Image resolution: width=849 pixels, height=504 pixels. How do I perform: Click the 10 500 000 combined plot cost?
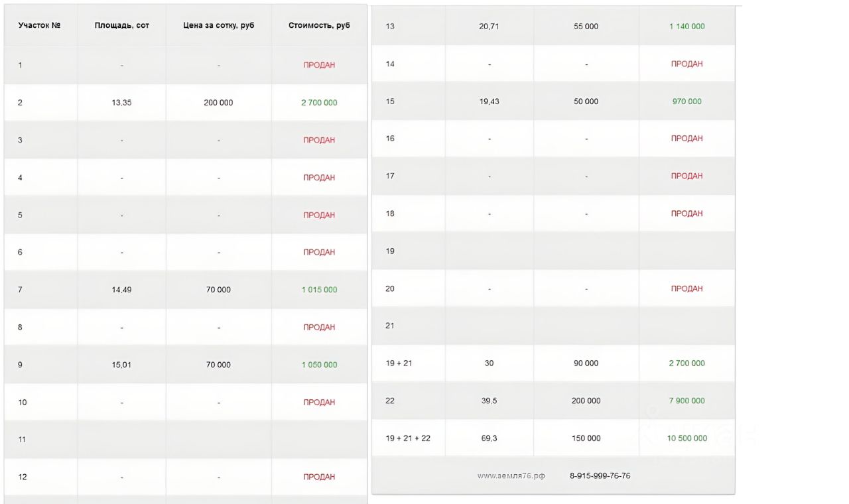[x=686, y=438]
